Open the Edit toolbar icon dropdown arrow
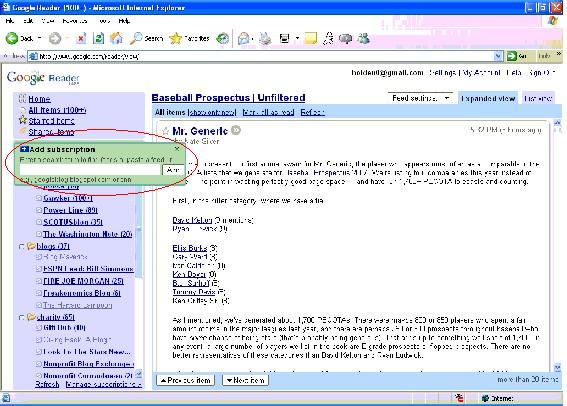567x406 pixels. pyautogui.click(x=297, y=38)
